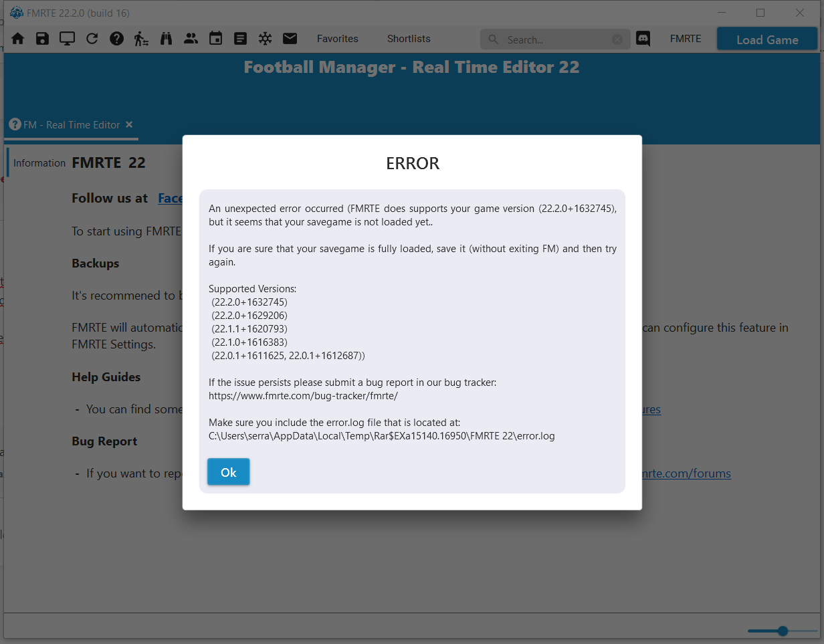Click the FMRTE 22 page heading

(108, 163)
